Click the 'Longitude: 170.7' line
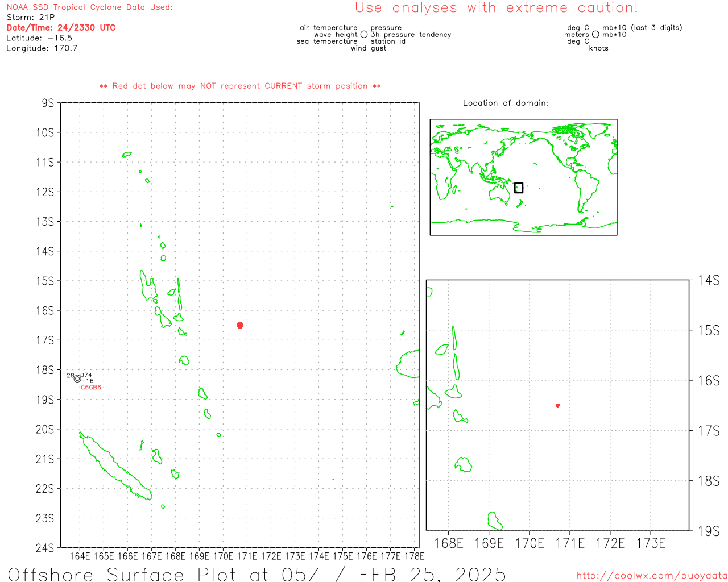Viewport: 728px width, 582px height. (42, 48)
